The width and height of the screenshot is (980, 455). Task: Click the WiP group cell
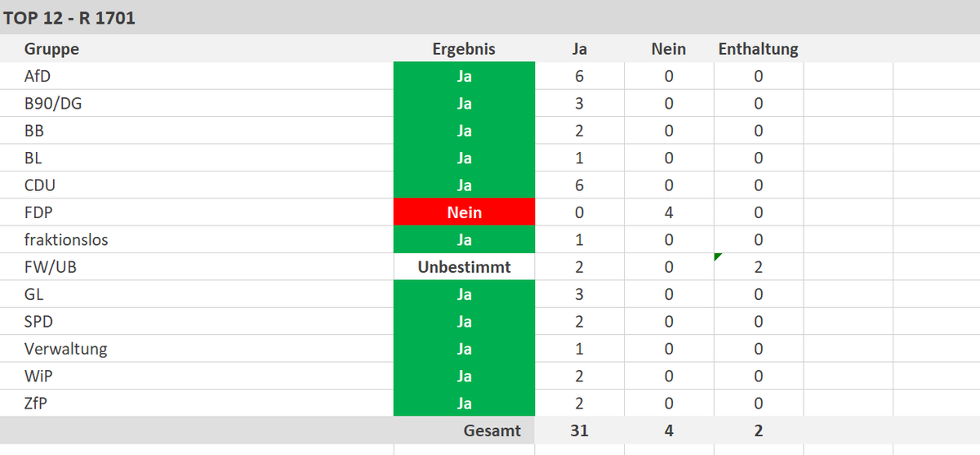tap(38, 376)
